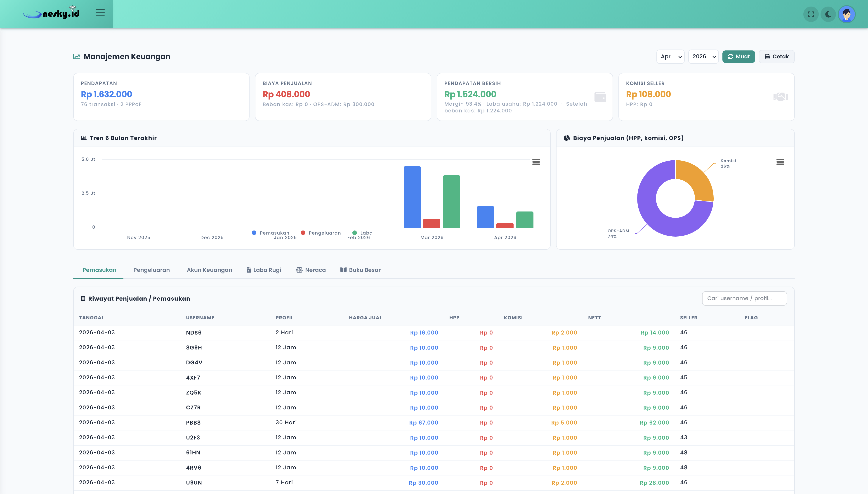This screenshot has width=868, height=494.
Task: Open the donut chart export menu
Action: (780, 162)
